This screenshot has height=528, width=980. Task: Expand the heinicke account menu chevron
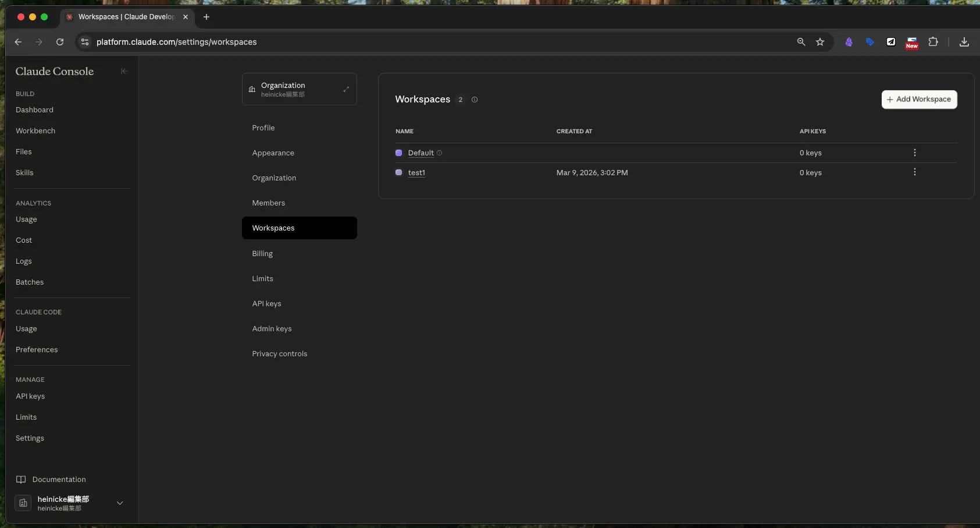[120, 503]
